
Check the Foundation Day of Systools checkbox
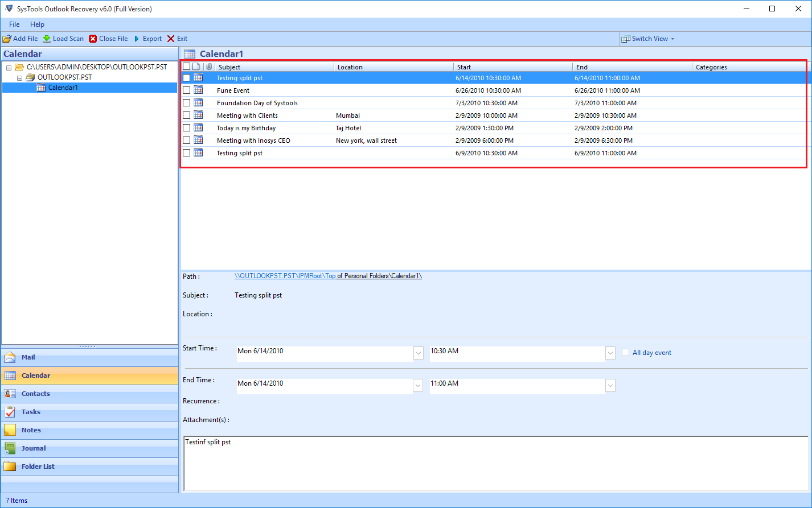186,102
